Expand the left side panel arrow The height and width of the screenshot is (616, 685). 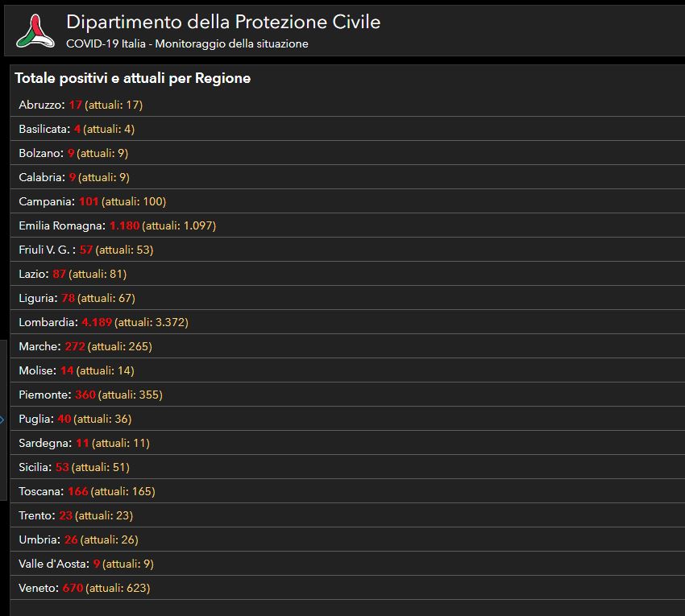(x=2, y=420)
